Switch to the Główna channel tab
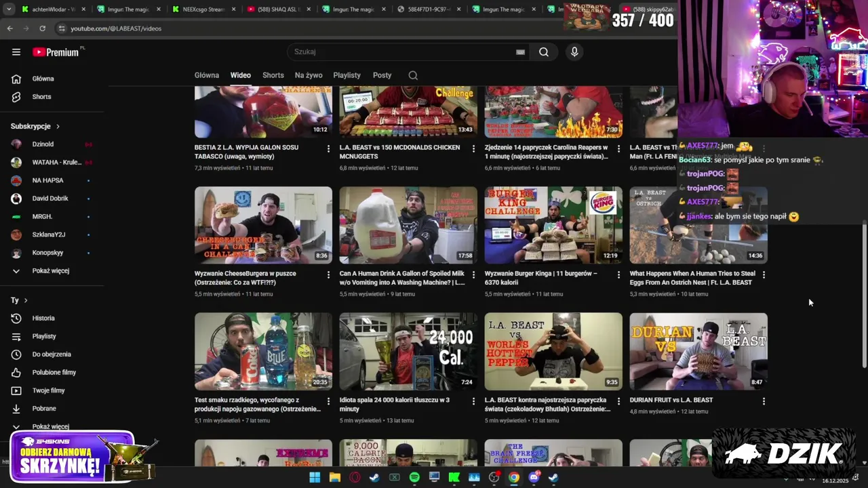Image resolution: width=868 pixels, height=488 pixels. click(x=207, y=75)
